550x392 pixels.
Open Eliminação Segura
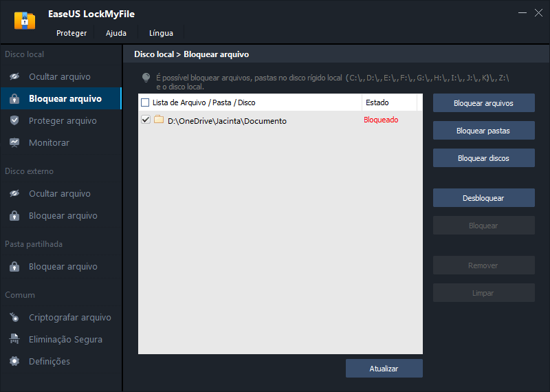(x=61, y=339)
